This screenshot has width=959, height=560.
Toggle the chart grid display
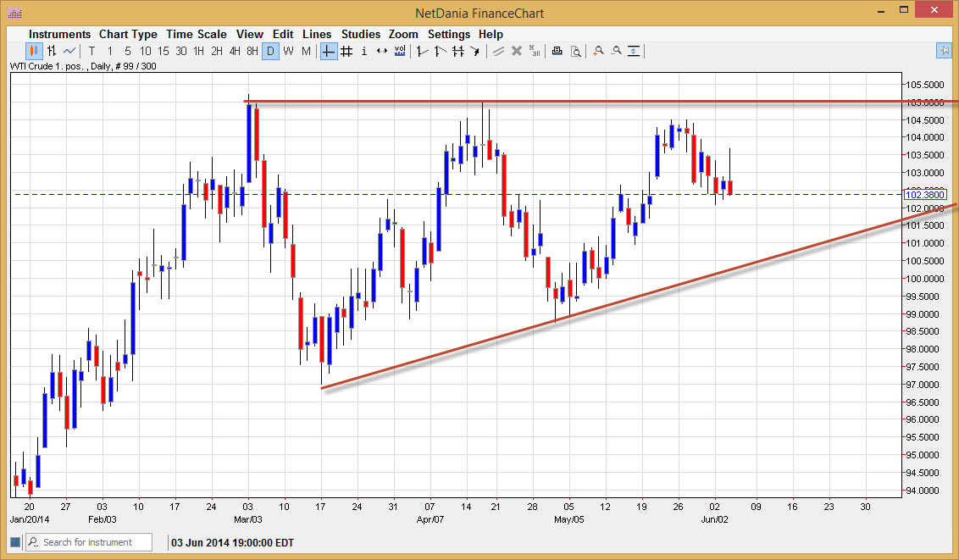tap(346, 51)
